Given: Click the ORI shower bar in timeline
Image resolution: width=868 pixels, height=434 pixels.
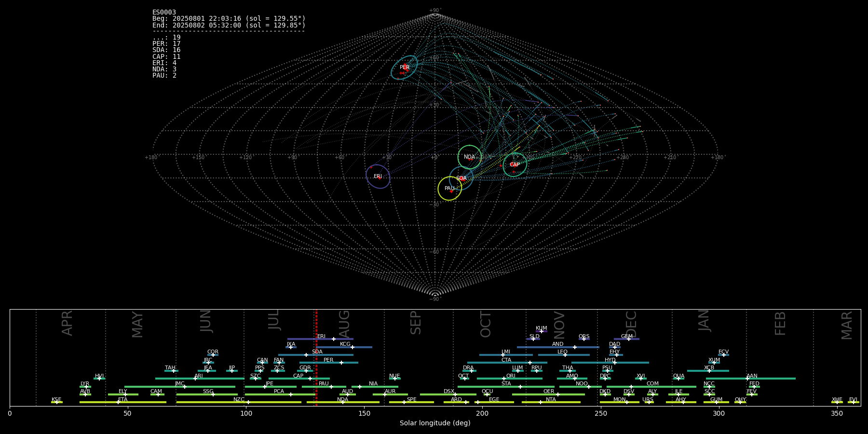Looking at the screenshot, I should coord(510,379).
